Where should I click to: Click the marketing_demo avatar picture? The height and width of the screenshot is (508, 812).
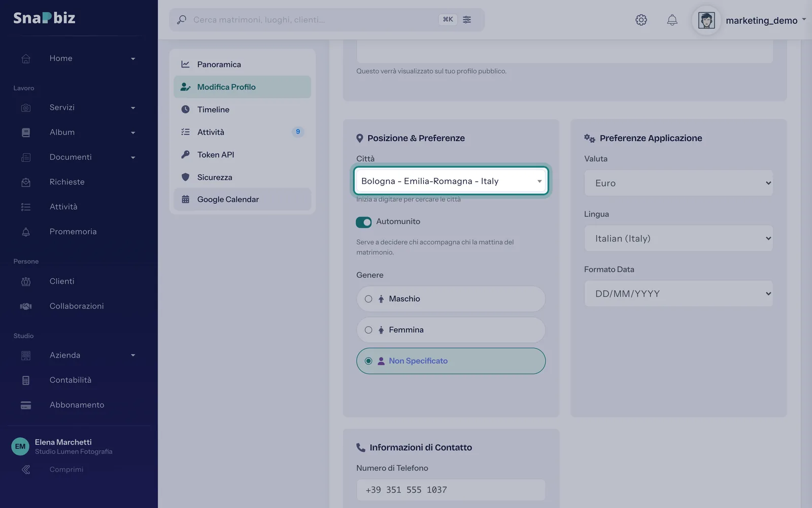tap(706, 20)
